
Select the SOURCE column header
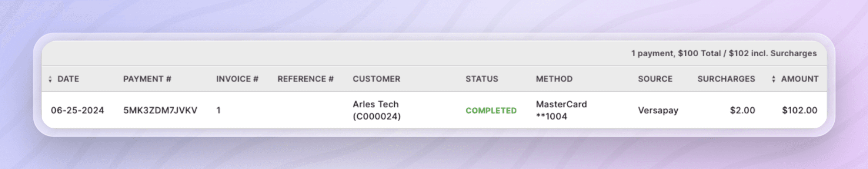(655, 79)
